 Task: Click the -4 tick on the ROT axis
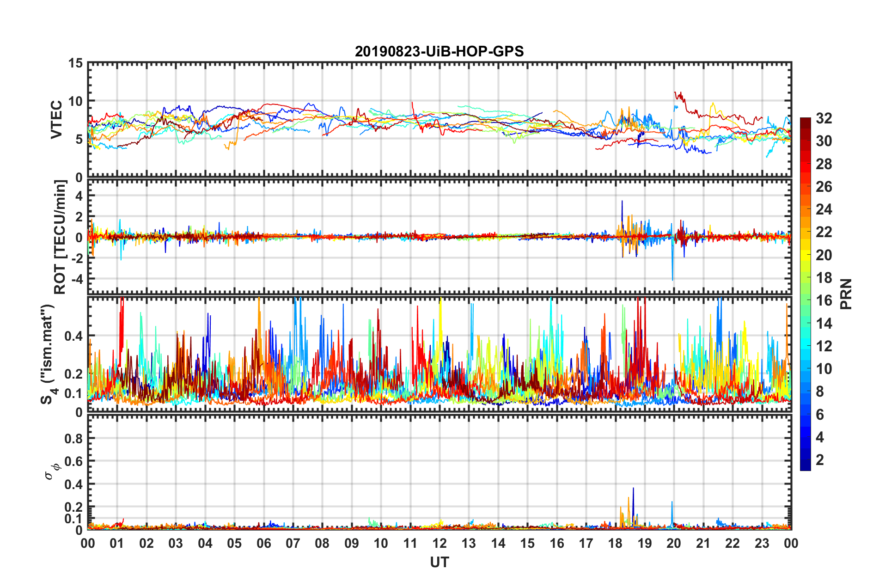pos(76,279)
